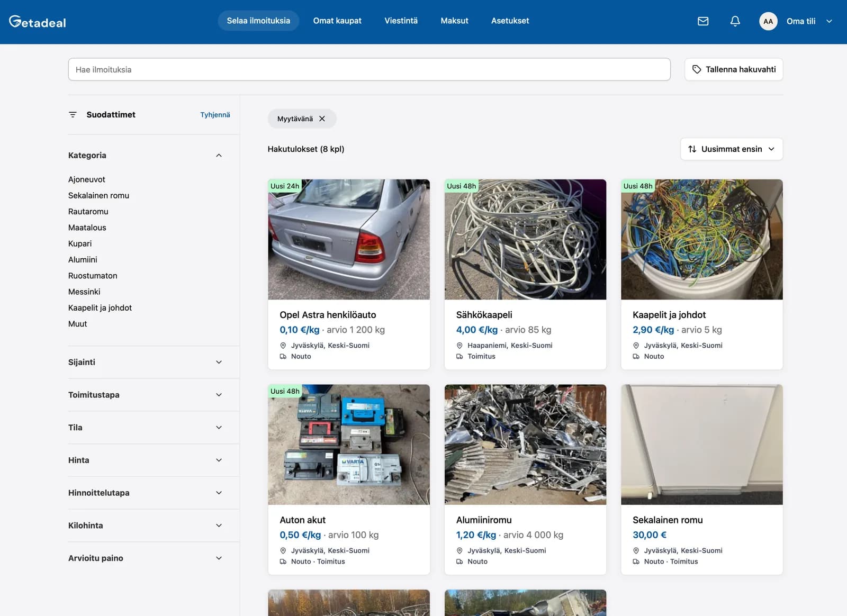Image resolution: width=847 pixels, height=616 pixels.
Task: Open the Sekalainen romu listing title
Action: (668, 520)
